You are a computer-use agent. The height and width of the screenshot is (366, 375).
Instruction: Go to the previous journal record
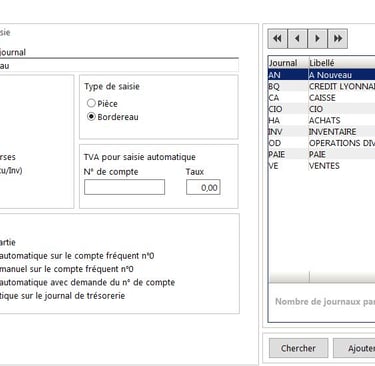pyautogui.click(x=297, y=39)
